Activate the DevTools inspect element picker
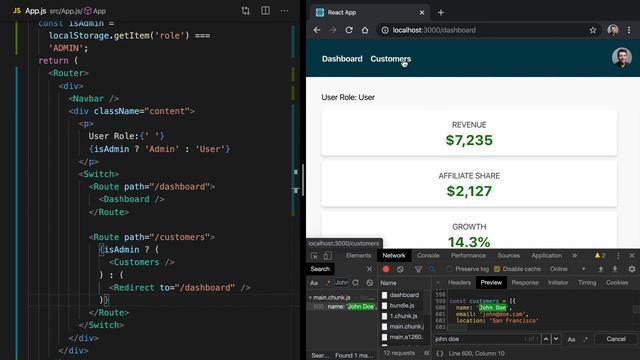The height and width of the screenshot is (360, 640). (314, 256)
